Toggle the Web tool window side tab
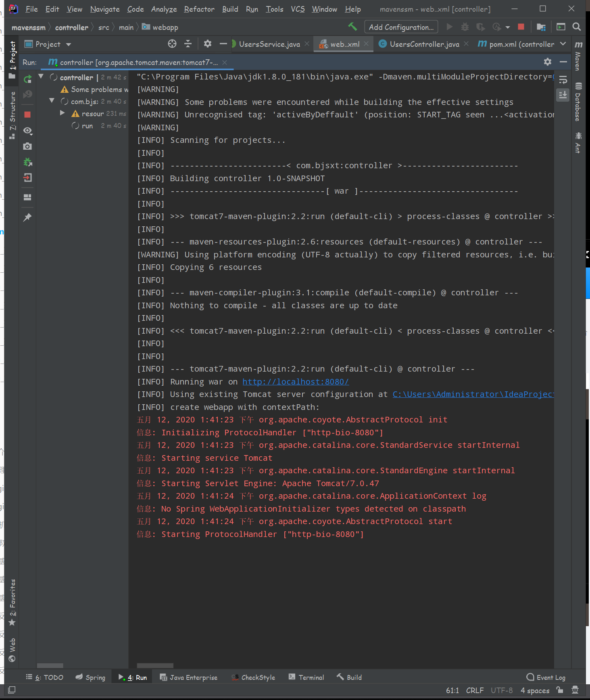 pyautogui.click(x=12, y=650)
